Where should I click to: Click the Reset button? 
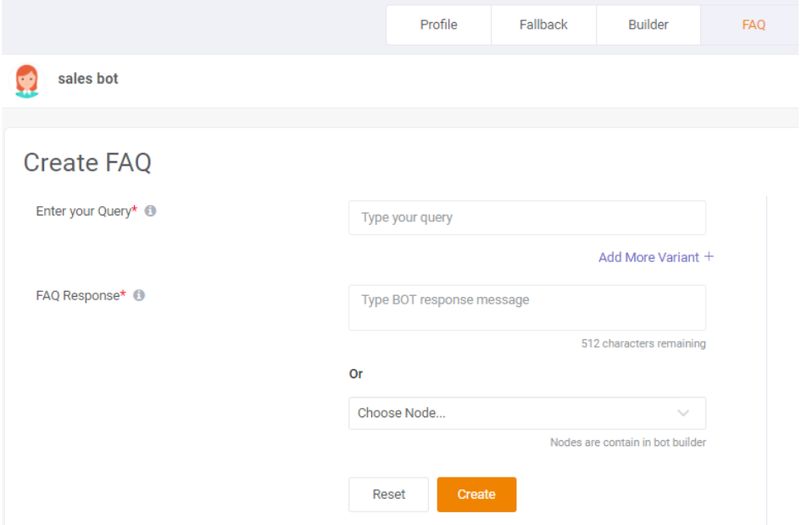388,494
